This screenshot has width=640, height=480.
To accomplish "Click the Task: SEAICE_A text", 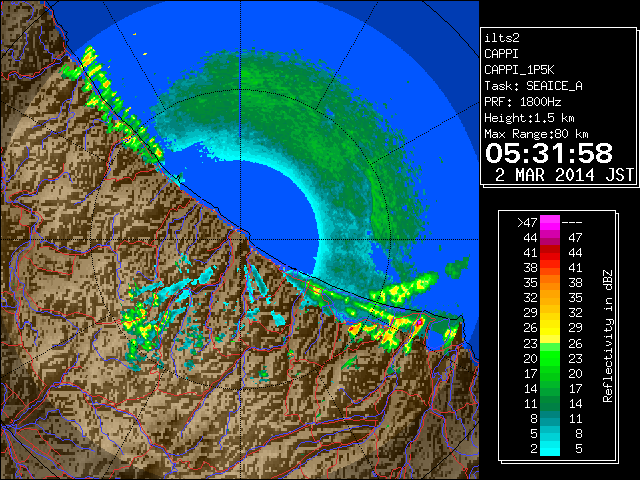I will point(533,86).
